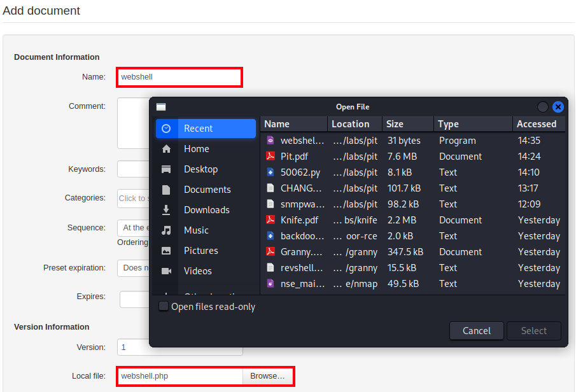Click into the Comment text area

click(x=134, y=123)
